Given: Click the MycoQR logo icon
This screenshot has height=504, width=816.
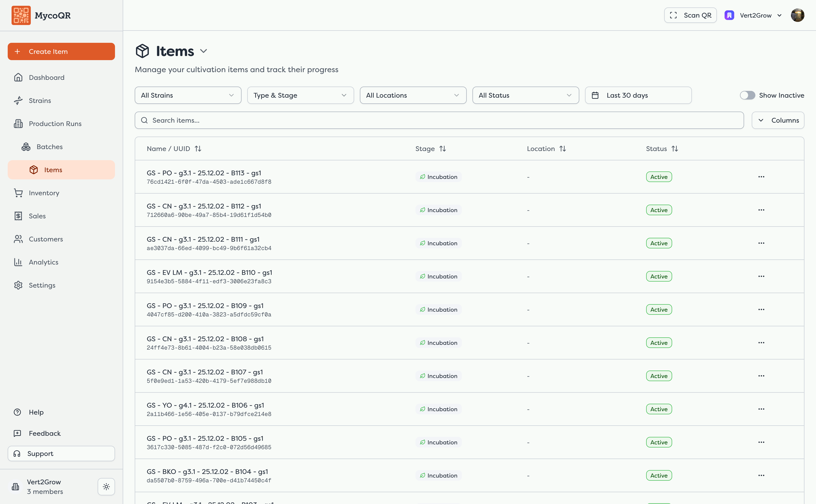Looking at the screenshot, I should coord(21,15).
